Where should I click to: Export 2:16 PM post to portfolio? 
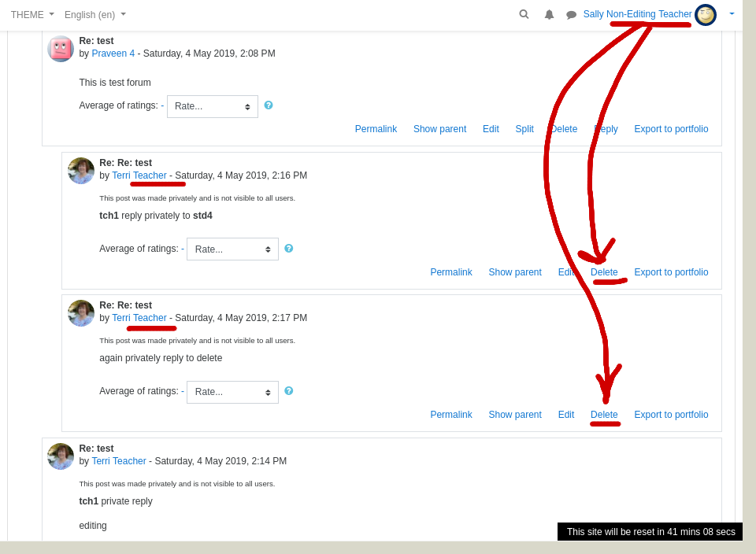point(671,272)
